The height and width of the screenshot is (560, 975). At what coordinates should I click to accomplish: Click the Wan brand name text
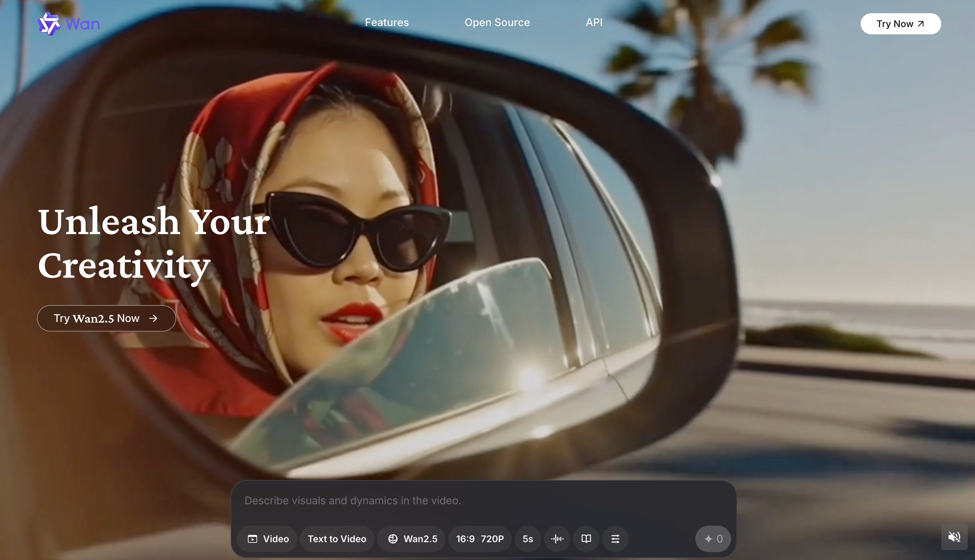click(x=83, y=24)
